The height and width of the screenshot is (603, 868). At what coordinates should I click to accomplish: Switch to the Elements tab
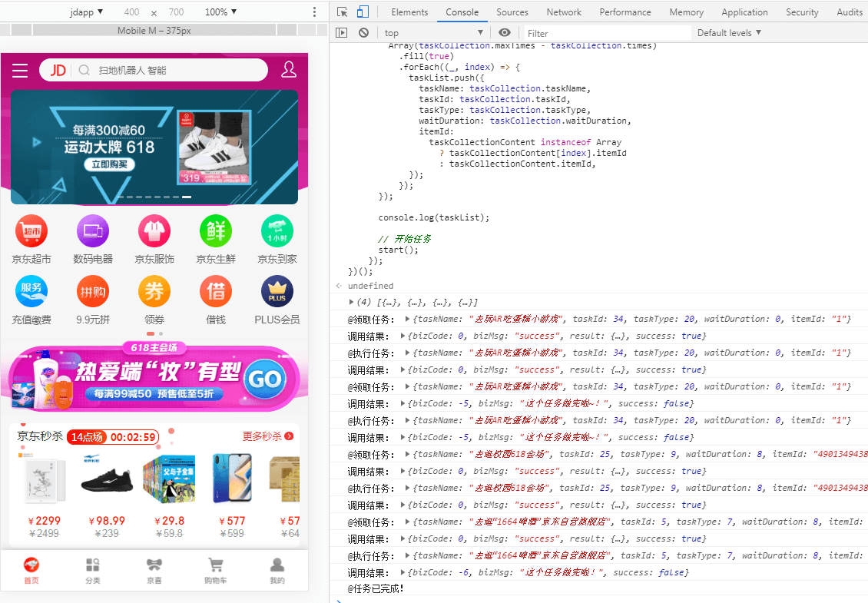pos(409,12)
